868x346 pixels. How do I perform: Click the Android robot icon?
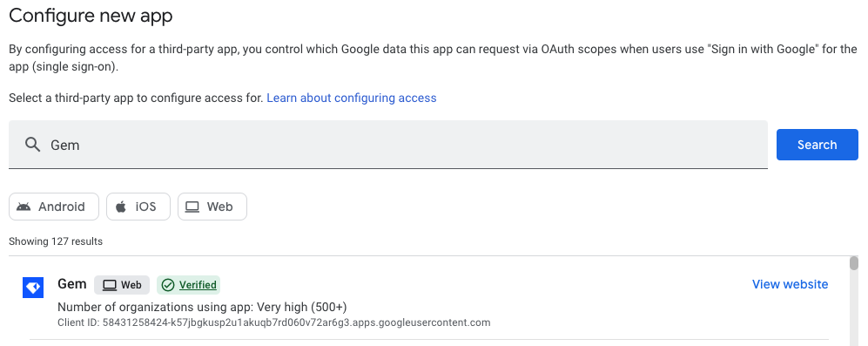click(x=24, y=207)
